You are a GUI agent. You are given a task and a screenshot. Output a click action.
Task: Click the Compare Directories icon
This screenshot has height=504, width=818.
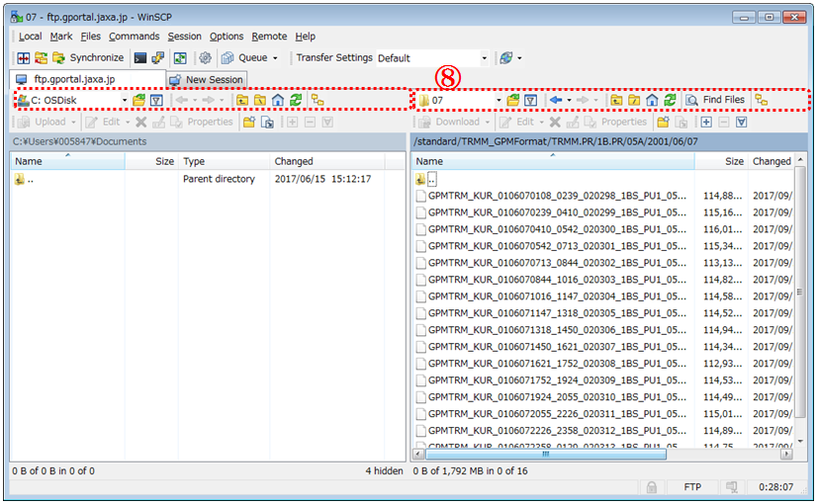pos(24,58)
